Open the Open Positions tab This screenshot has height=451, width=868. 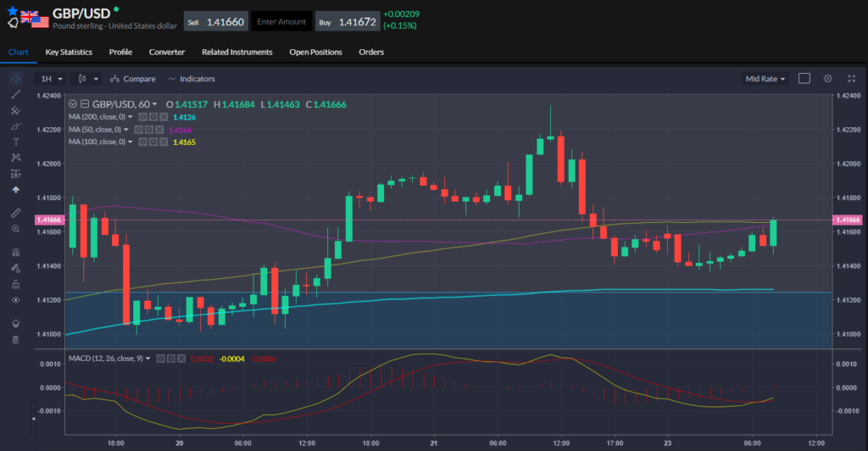point(315,52)
